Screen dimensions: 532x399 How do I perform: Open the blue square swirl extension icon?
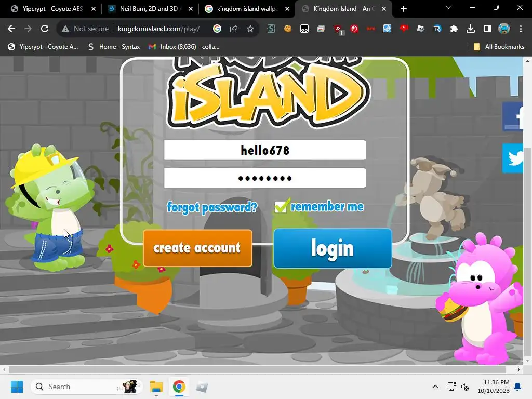pos(388,29)
